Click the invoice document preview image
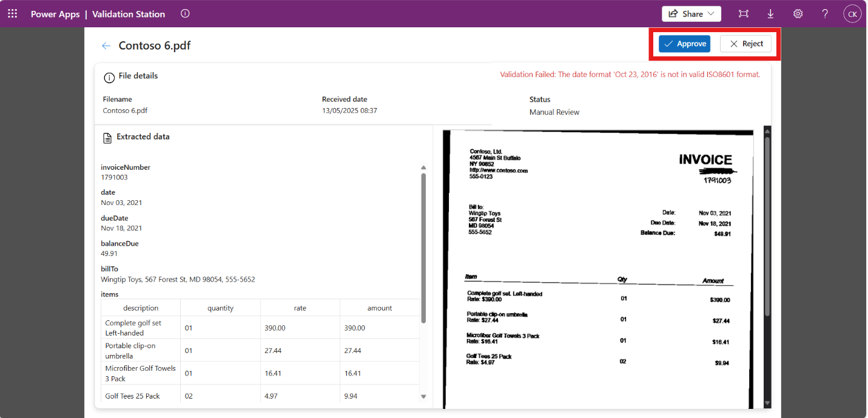The width and height of the screenshot is (868, 418). (599, 267)
